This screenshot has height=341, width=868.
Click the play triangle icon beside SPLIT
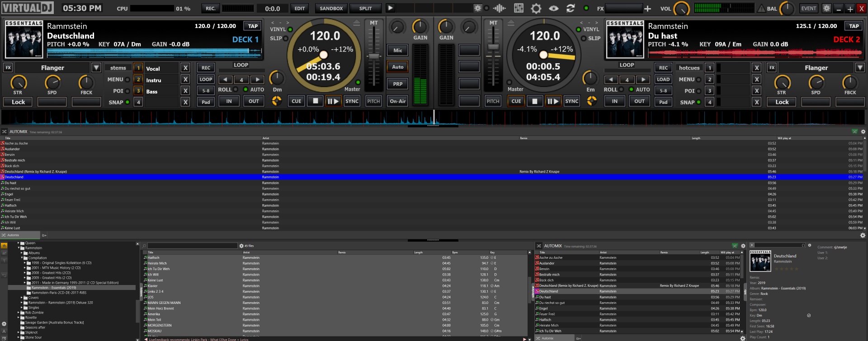pos(390,8)
